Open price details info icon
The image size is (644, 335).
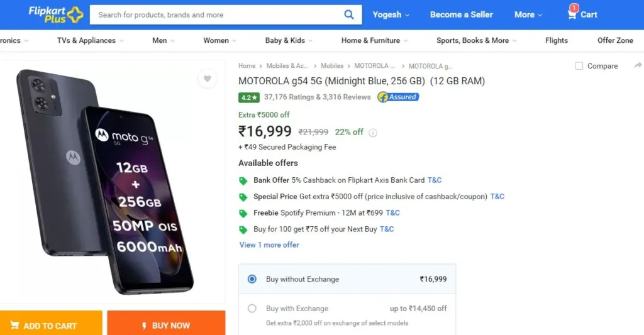coord(372,133)
